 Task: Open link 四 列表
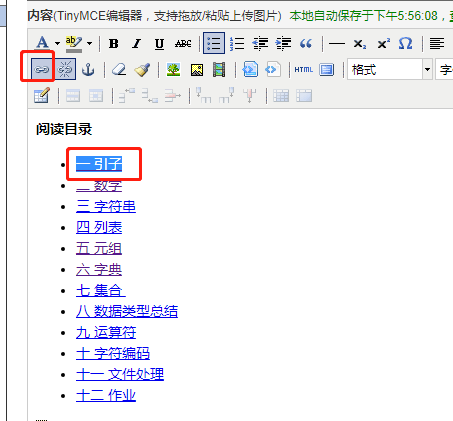99,227
